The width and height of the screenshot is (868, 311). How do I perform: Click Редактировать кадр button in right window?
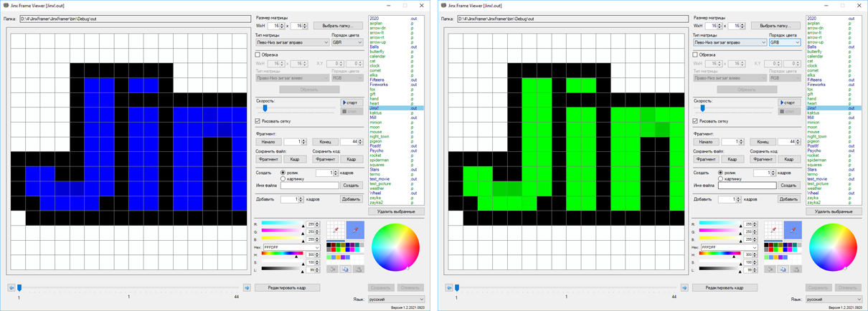[x=725, y=287]
